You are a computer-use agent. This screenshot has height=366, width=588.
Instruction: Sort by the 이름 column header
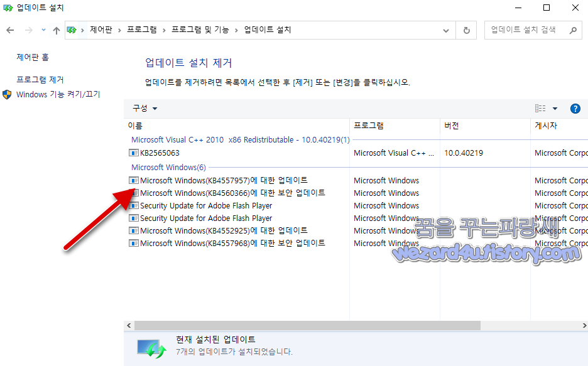tap(237, 126)
